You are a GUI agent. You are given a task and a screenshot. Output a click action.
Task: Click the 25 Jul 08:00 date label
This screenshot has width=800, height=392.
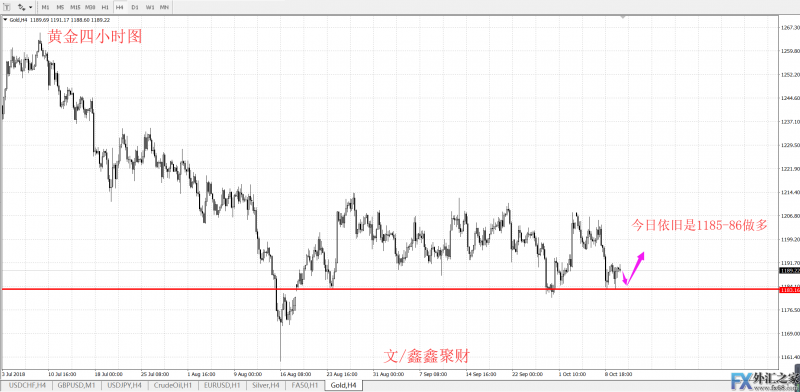pos(156,374)
